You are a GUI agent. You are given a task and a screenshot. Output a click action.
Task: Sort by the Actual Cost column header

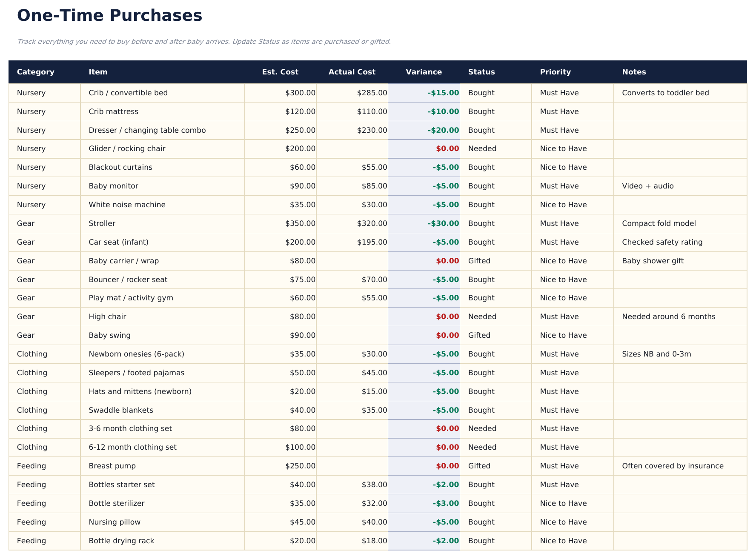352,72
